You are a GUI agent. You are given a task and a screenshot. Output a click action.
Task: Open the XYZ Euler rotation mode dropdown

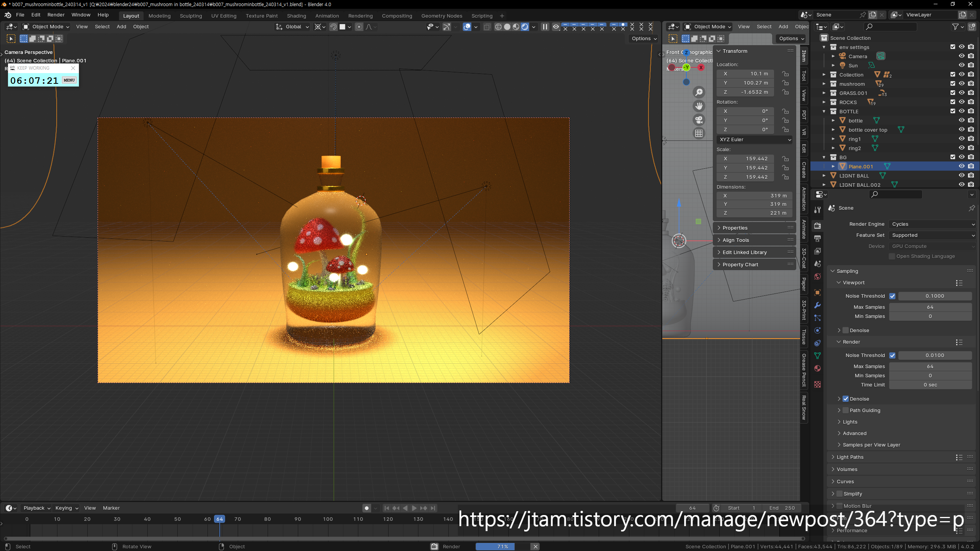(x=755, y=140)
